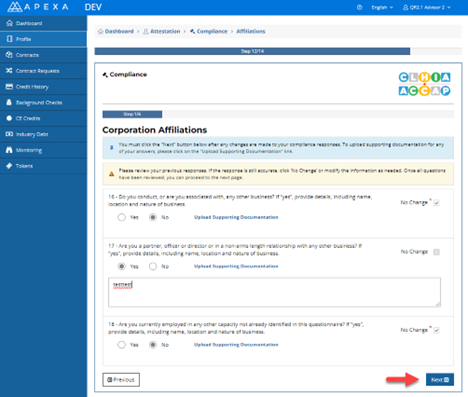Click the Background Checks icon
This screenshot has height=397, width=468.
[9, 102]
